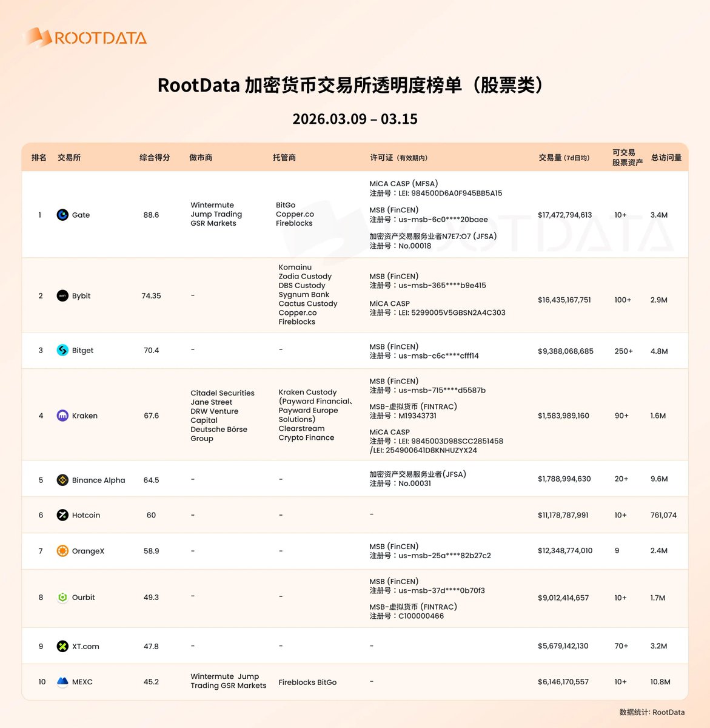Click the 交易所 column header

[69, 158]
